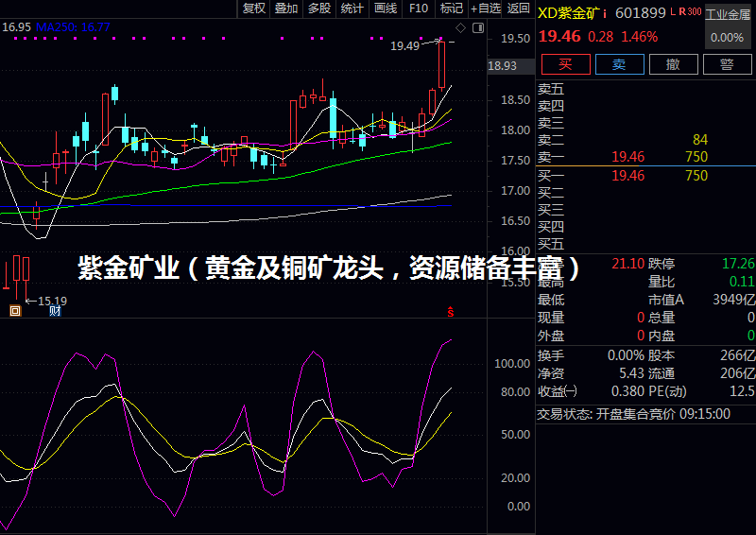The height and width of the screenshot is (535, 756).
Task: Click the red L tag beside stock code
Action: (x=673, y=11)
